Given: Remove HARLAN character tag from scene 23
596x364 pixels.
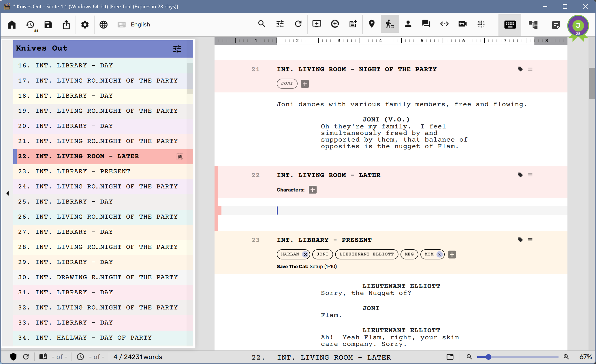Looking at the screenshot, I should (x=305, y=254).
